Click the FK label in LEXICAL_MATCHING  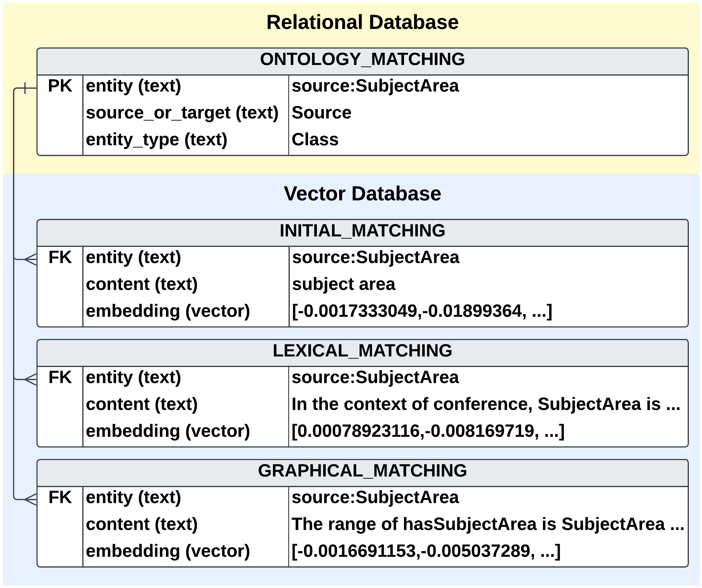(60, 378)
